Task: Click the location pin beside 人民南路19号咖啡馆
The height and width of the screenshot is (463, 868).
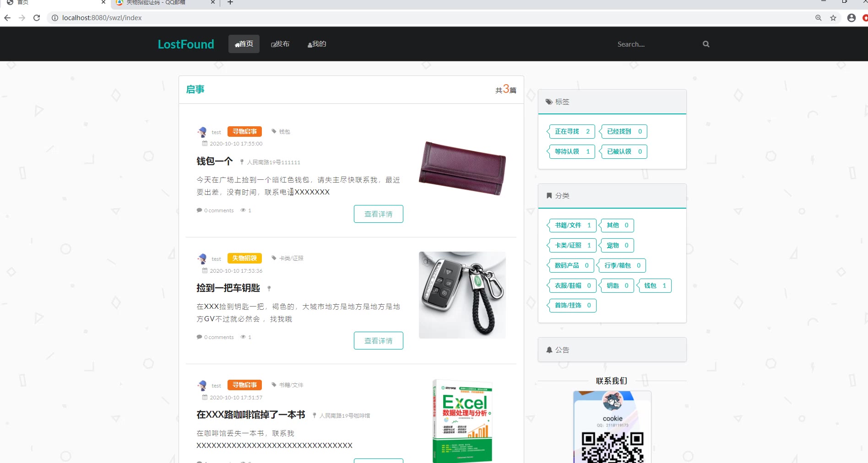Action: pos(315,415)
